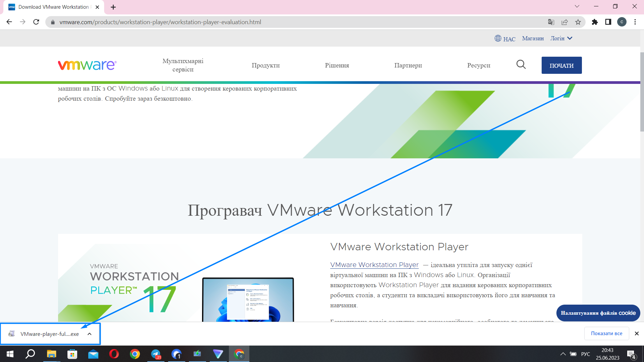Open the monitor app on the taskbar
The width and height of the screenshot is (644, 362).
click(x=197, y=354)
